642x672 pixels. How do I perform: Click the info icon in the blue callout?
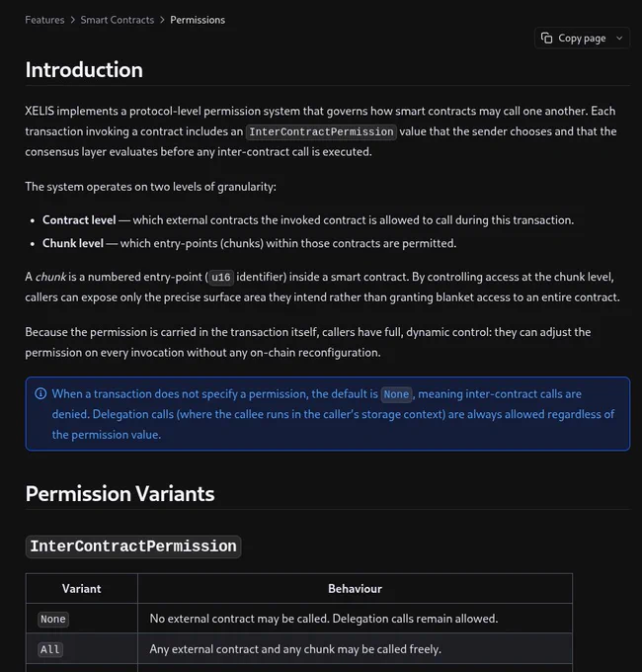(x=40, y=393)
